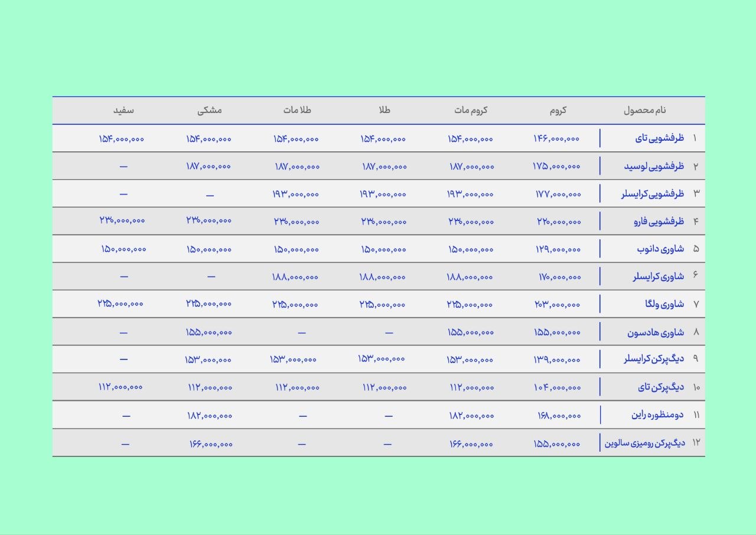Click the 146,000,000 chrome price
Viewport: 756px width, 535px height.
[556, 139]
